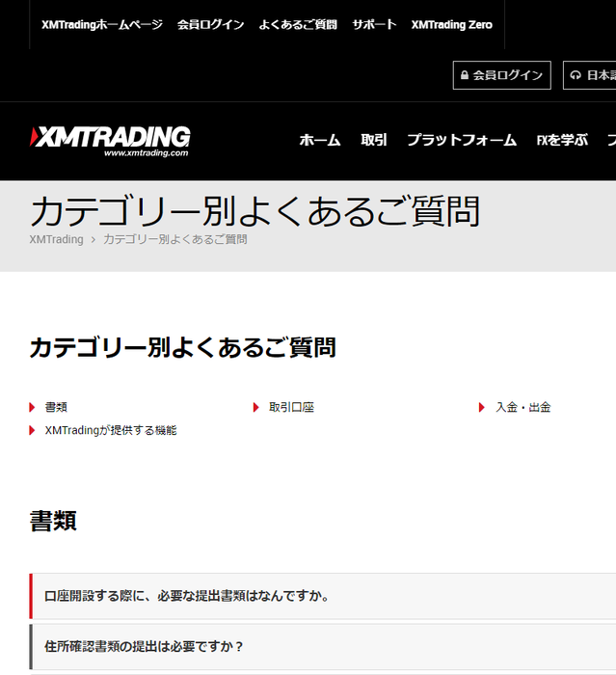
Task: Click the outlined 会員ログイン button
Action: (502, 75)
